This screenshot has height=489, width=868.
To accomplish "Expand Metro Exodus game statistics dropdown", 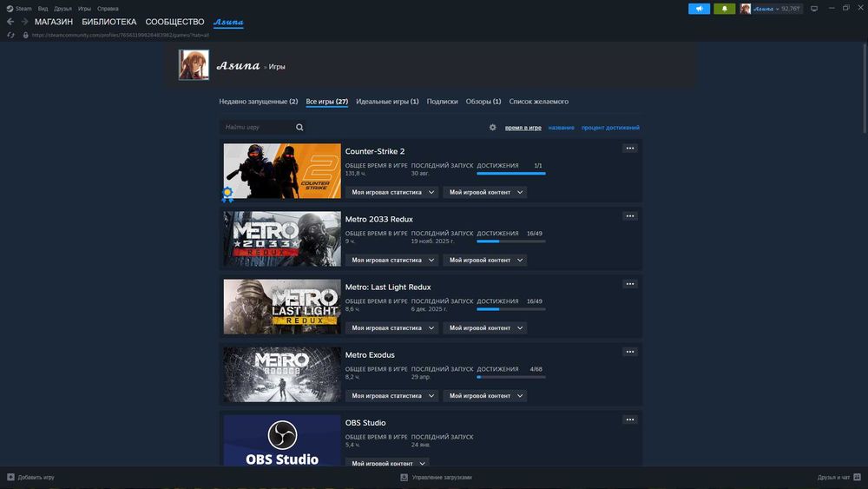I will click(392, 395).
